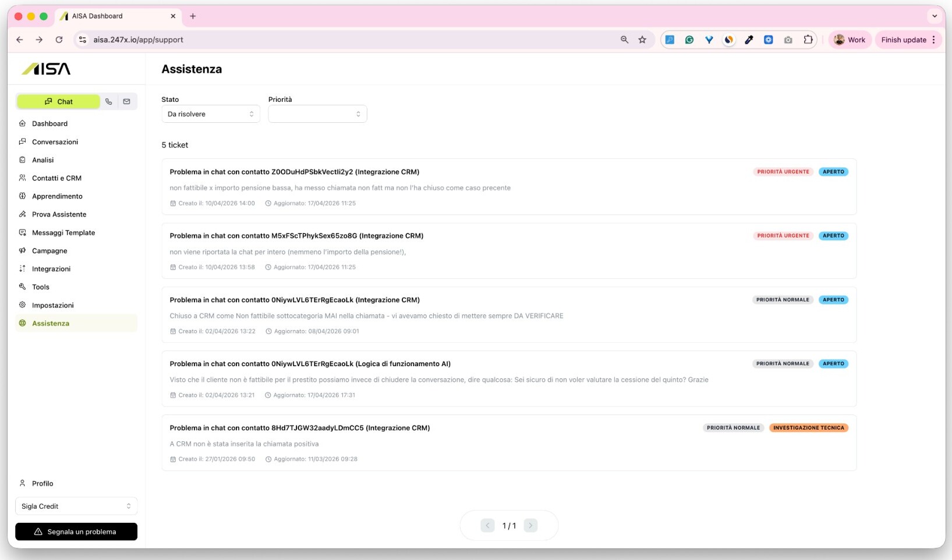Reload the page using the browser refresh icon
The image size is (952, 560).
click(x=59, y=40)
